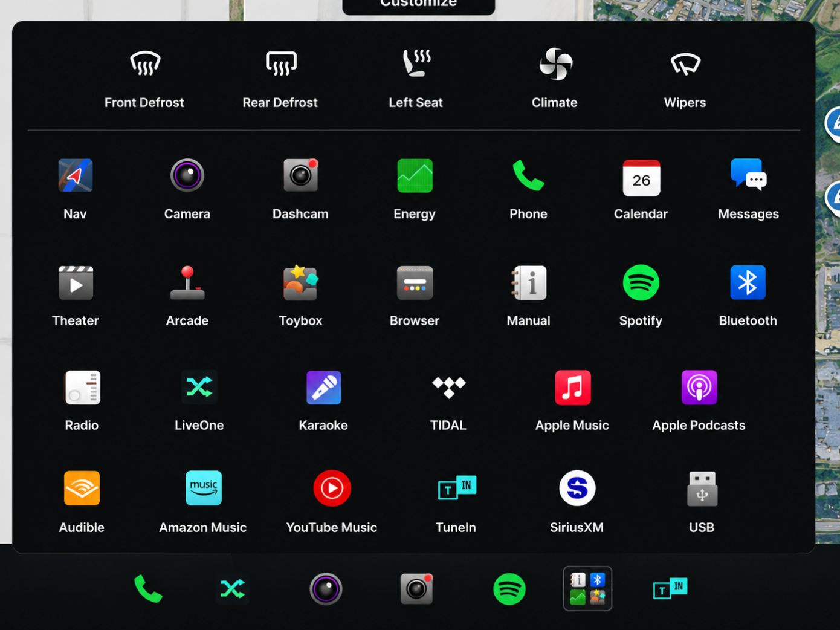Screen dimensions: 840x630
Task: Open the Apple Podcasts app
Action: point(699,401)
